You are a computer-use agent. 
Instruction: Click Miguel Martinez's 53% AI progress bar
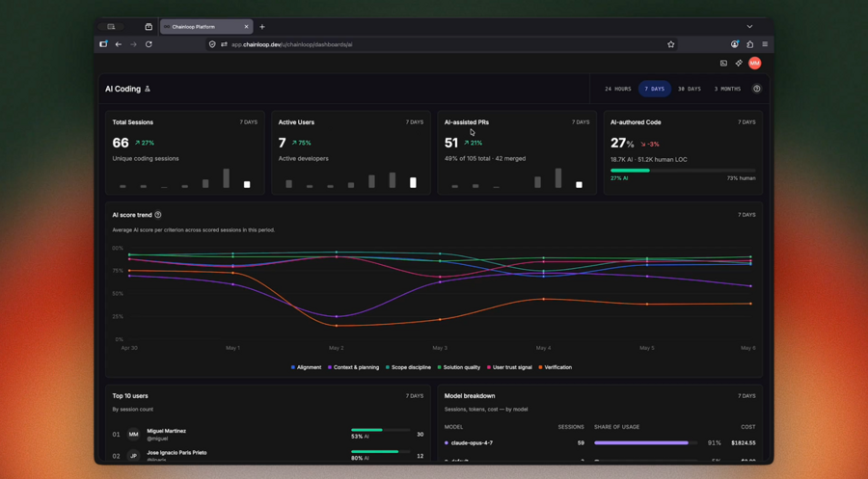381,430
